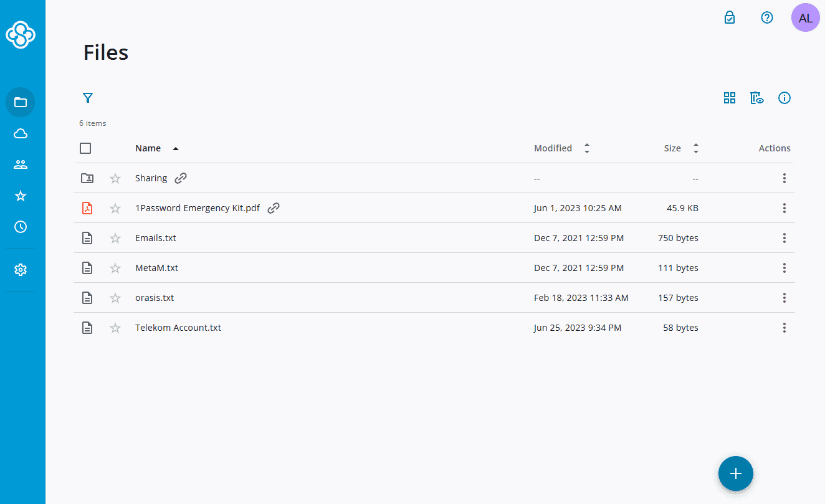Open actions menu for Emails.txt
The image size is (825, 504).
(784, 238)
